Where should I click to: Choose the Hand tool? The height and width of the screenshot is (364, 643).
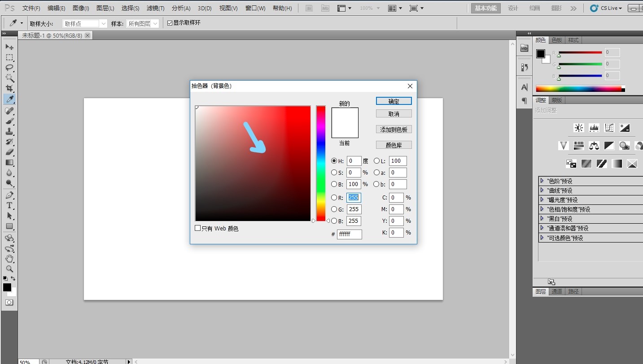point(9,259)
